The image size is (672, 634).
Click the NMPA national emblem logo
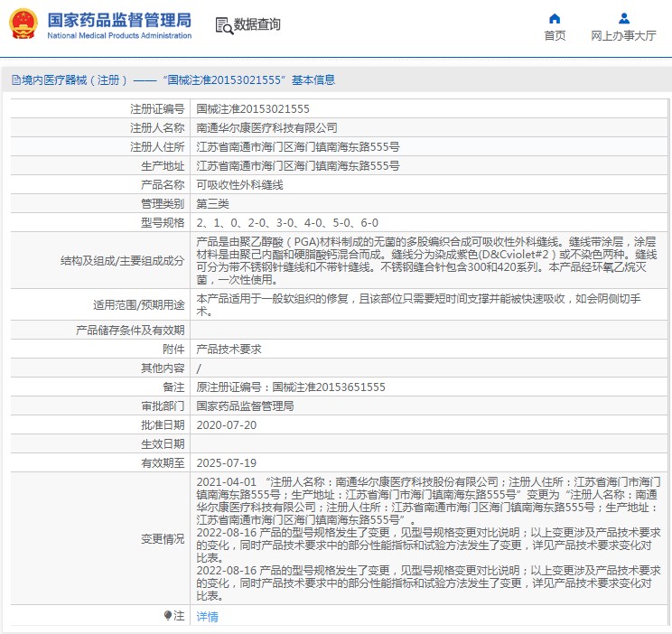pyautogui.click(x=23, y=24)
